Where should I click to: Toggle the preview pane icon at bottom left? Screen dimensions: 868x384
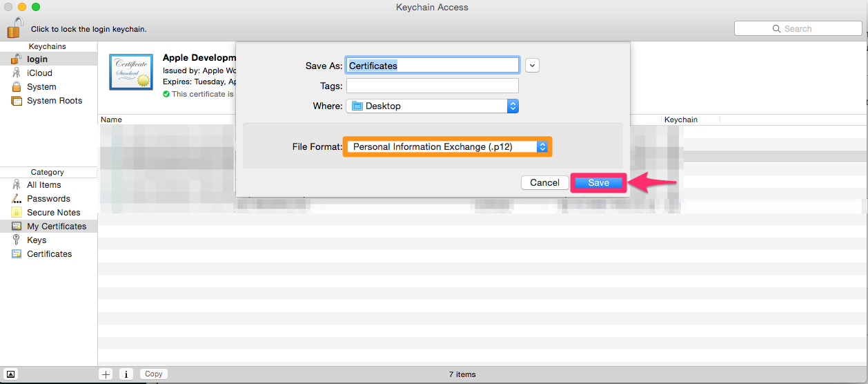click(x=11, y=374)
